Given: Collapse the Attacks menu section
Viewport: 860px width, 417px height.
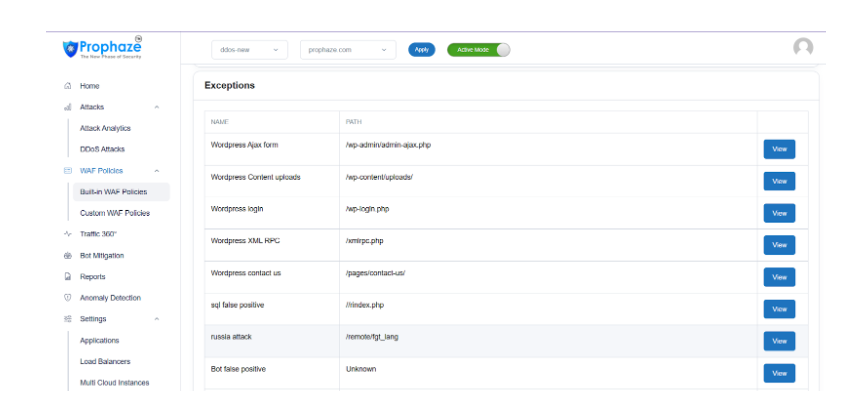Looking at the screenshot, I should [x=157, y=107].
